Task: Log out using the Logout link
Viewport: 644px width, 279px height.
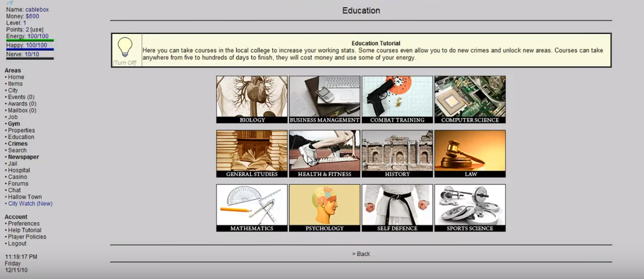Action: point(17,244)
